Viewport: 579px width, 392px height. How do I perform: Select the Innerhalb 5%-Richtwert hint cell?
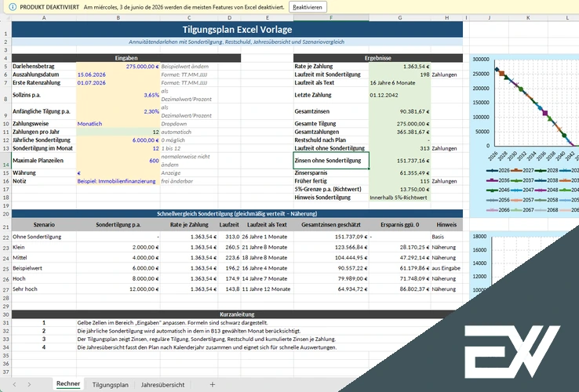click(399, 198)
